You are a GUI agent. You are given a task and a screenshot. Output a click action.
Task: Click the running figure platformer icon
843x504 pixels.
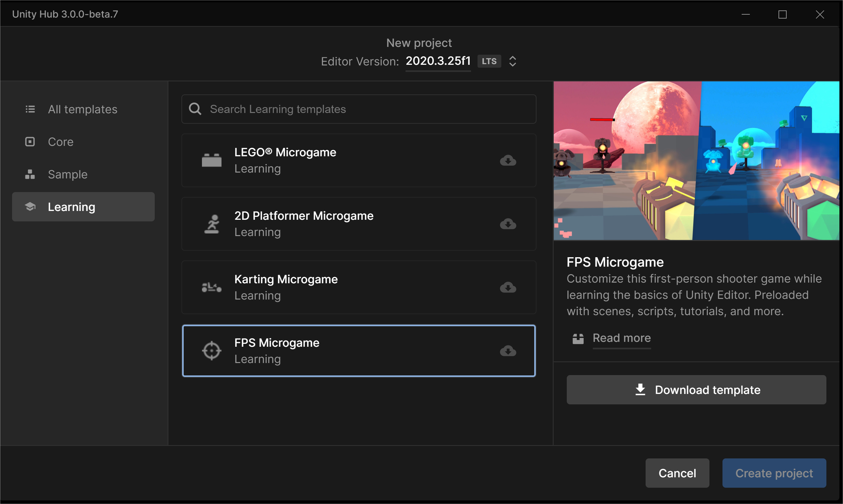[x=211, y=224]
